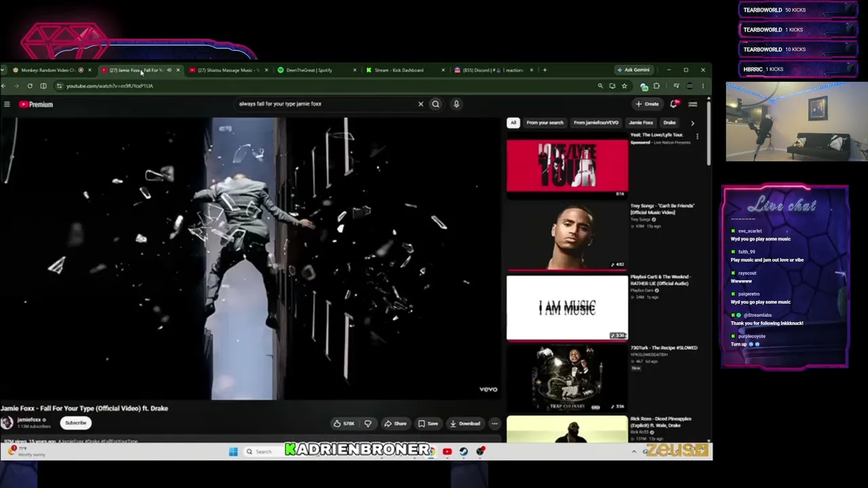Open a new browser tab
868x488 pixels.
coord(545,70)
